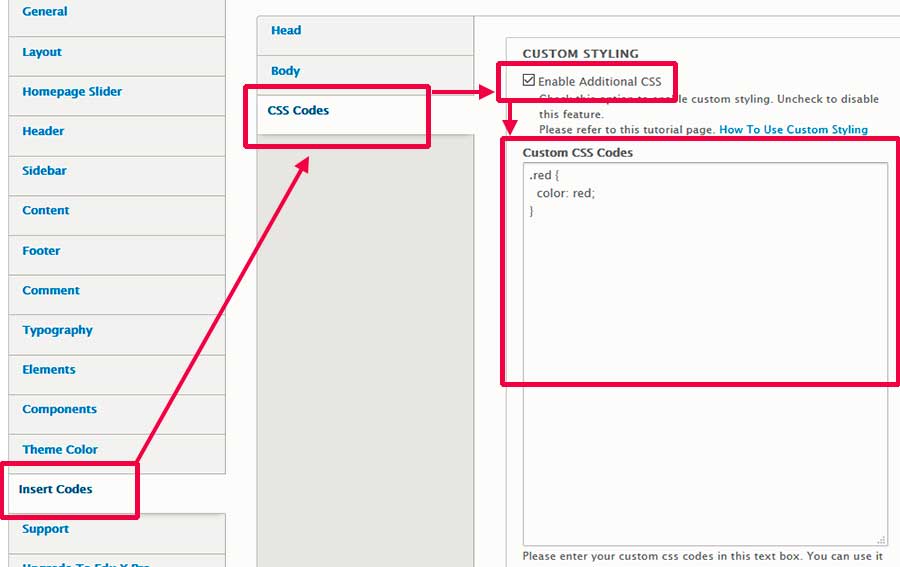Select the Footer tab
The image size is (900, 567).
pyautogui.click(x=42, y=251)
